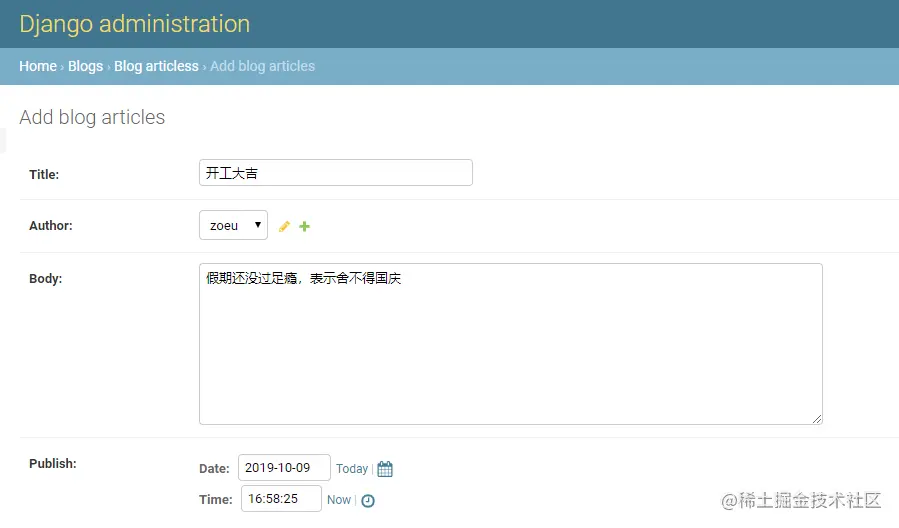The image size is (899, 528).
Task: Click the Body field label
Action: 46,279
